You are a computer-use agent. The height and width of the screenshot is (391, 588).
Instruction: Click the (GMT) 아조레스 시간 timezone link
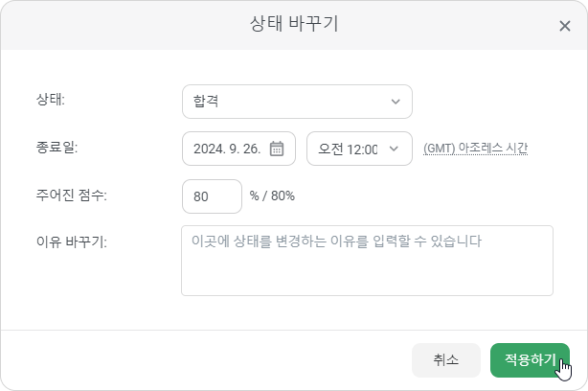click(476, 149)
